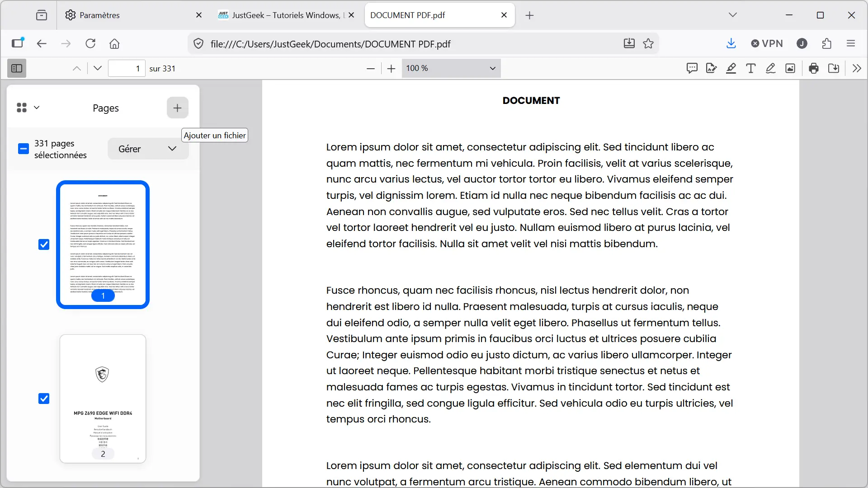
Task: Open the account profile icon
Action: click(802, 43)
